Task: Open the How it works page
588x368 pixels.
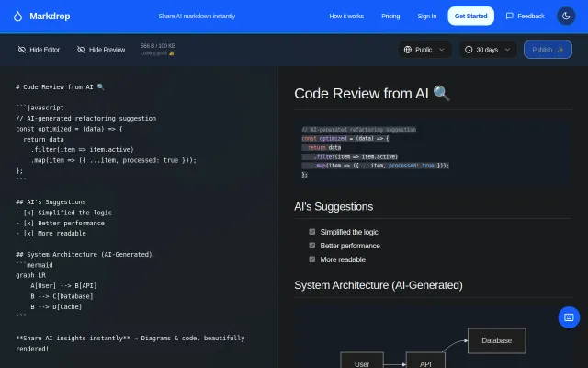Action: (x=346, y=17)
